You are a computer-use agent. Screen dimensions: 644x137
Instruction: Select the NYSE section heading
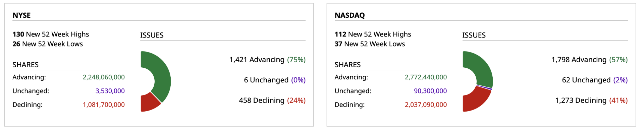(21, 15)
